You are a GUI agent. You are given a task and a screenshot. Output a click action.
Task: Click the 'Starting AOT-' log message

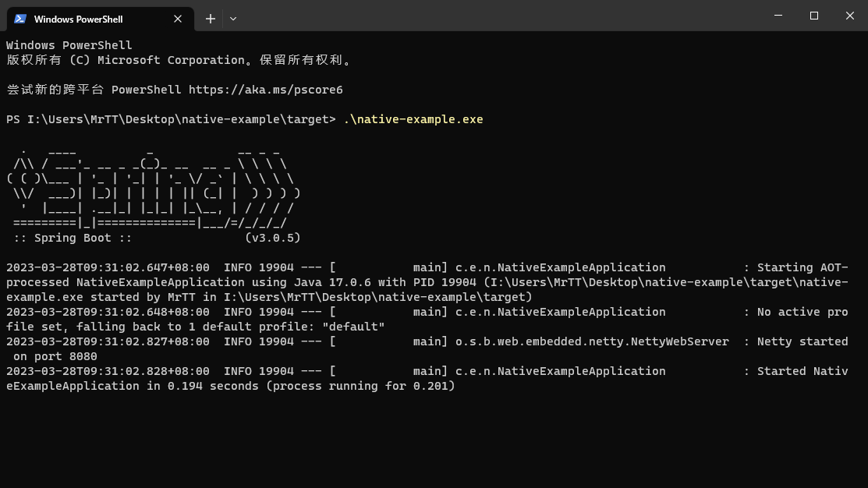point(802,268)
